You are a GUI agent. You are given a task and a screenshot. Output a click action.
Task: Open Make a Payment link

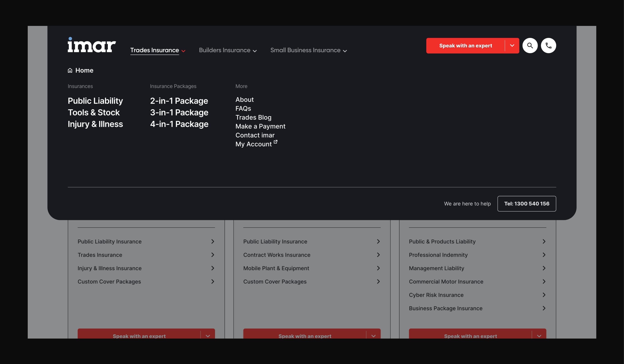(260, 126)
